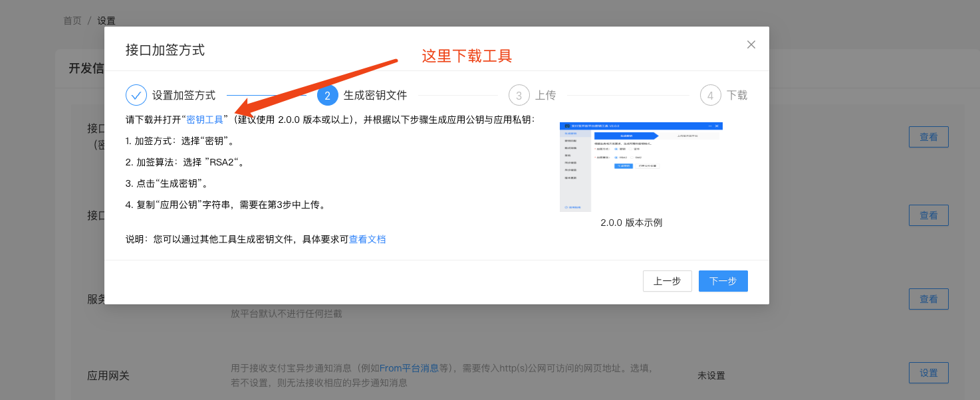Select the 设置加签方式 step label
The width and height of the screenshot is (980, 400).
[x=184, y=95]
